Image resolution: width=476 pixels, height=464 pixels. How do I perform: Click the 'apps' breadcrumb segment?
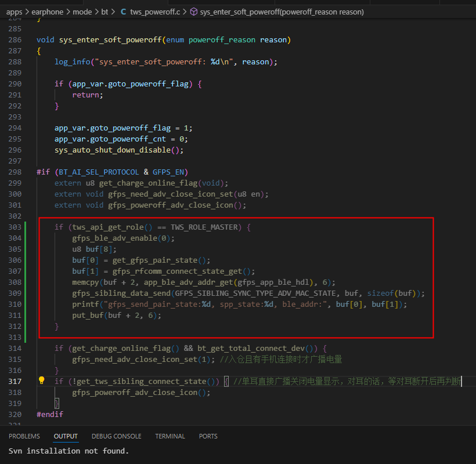(x=15, y=12)
